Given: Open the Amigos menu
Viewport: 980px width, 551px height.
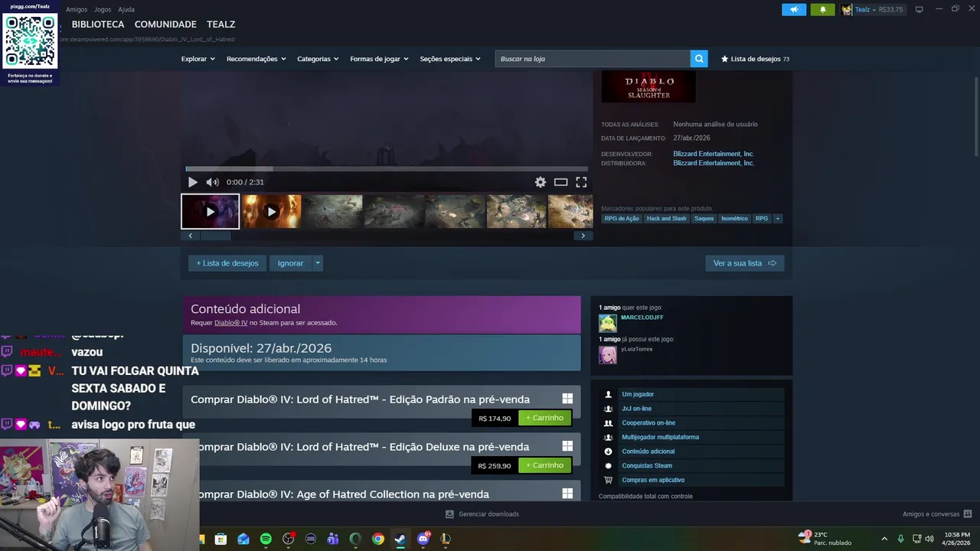Looking at the screenshot, I should click(x=77, y=10).
